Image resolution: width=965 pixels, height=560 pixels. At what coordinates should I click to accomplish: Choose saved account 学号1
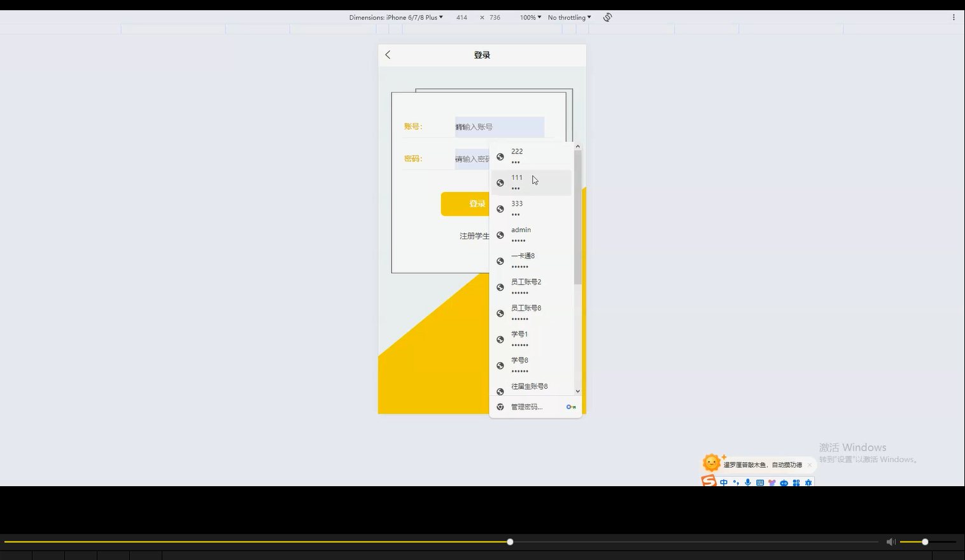point(532,339)
